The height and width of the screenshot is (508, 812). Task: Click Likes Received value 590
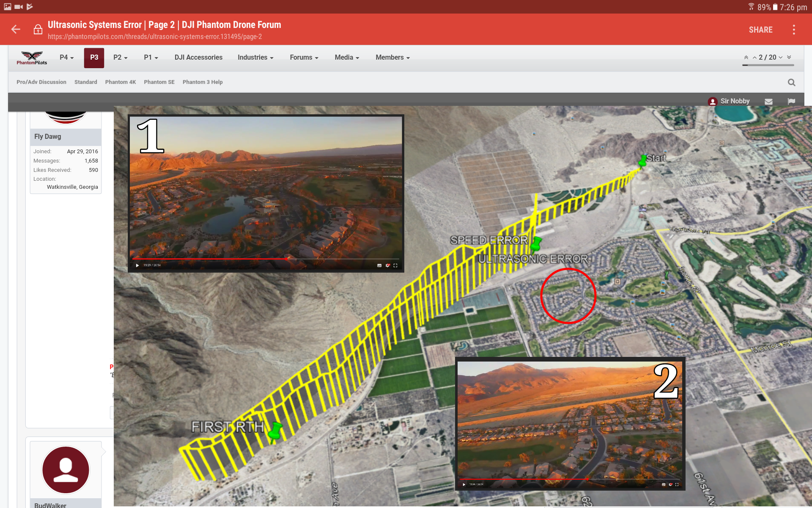pyautogui.click(x=93, y=170)
